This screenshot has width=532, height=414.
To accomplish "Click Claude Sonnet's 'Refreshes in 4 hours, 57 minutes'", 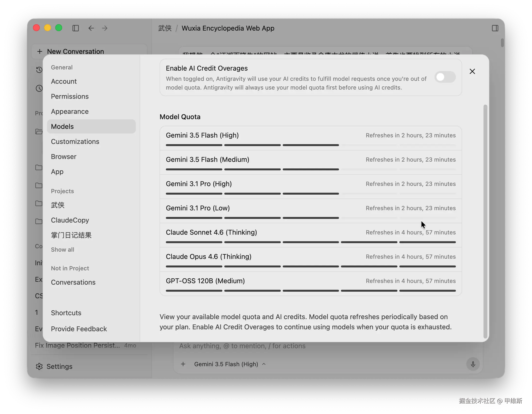I will click(411, 232).
